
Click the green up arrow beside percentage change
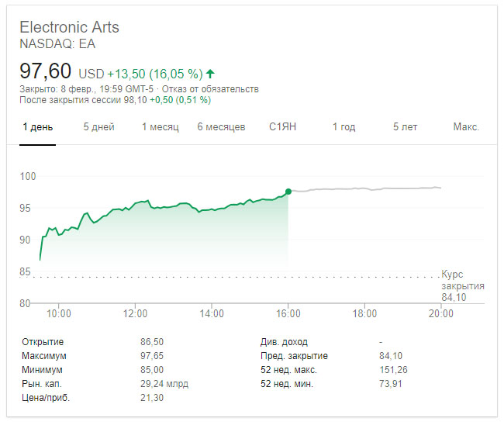210,74
